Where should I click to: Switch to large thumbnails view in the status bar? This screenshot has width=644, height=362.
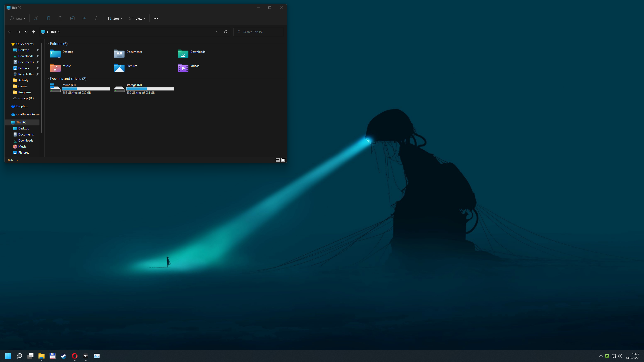[283, 160]
